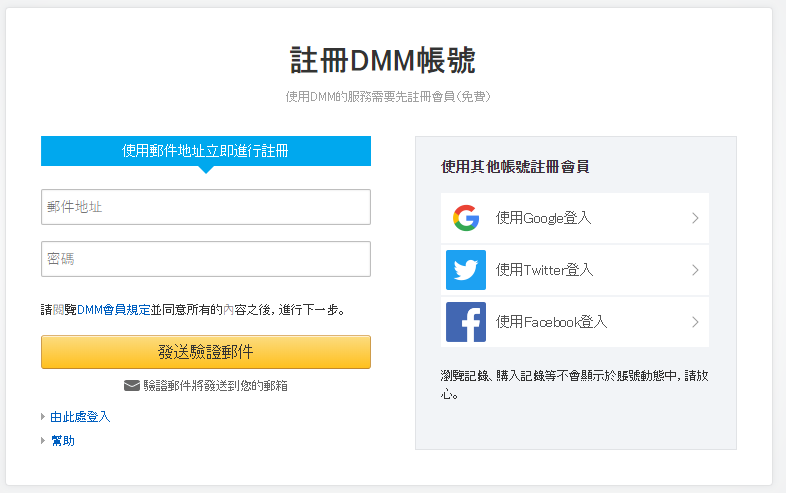Open the DMM會員規定 link
The width and height of the screenshot is (786, 493).
[x=114, y=310]
